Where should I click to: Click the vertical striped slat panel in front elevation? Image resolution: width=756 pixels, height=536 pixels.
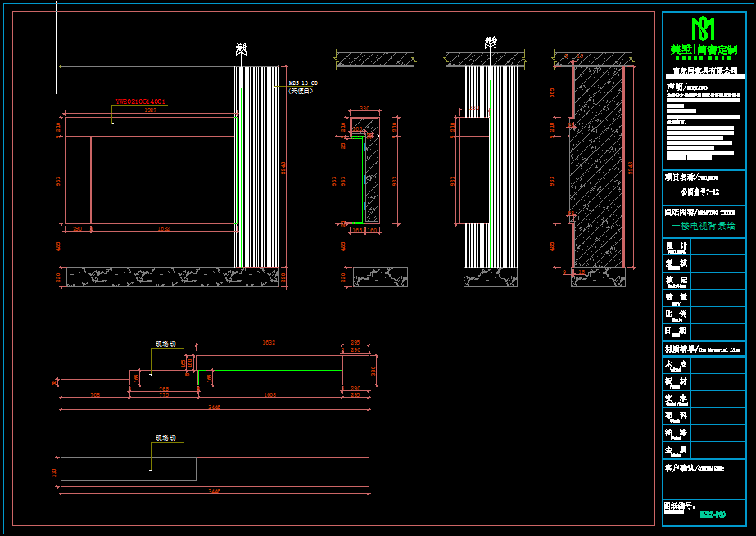(257, 166)
